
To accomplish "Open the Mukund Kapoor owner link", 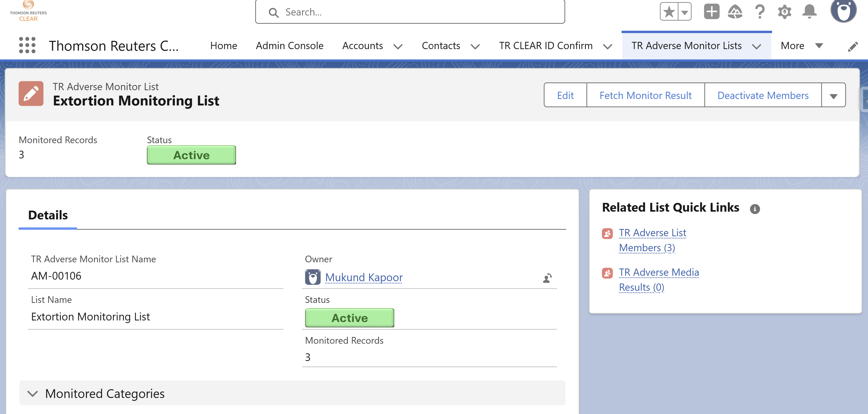I will (x=364, y=277).
